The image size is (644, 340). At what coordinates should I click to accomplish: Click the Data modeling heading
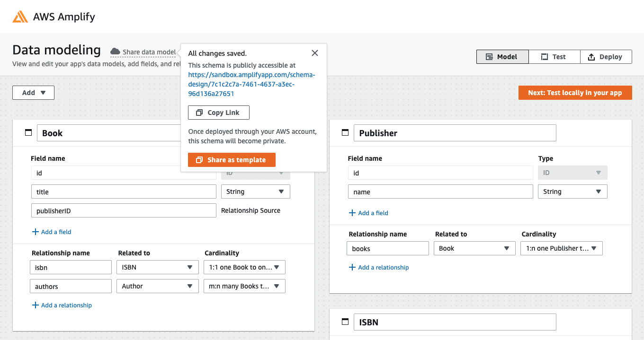click(x=56, y=50)
